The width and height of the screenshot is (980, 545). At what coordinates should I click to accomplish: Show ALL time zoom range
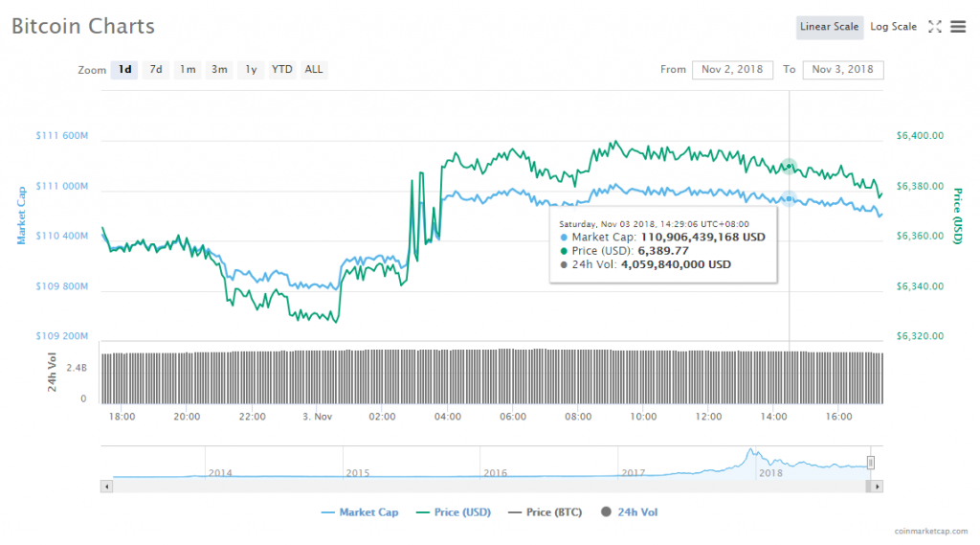[314, 70]
